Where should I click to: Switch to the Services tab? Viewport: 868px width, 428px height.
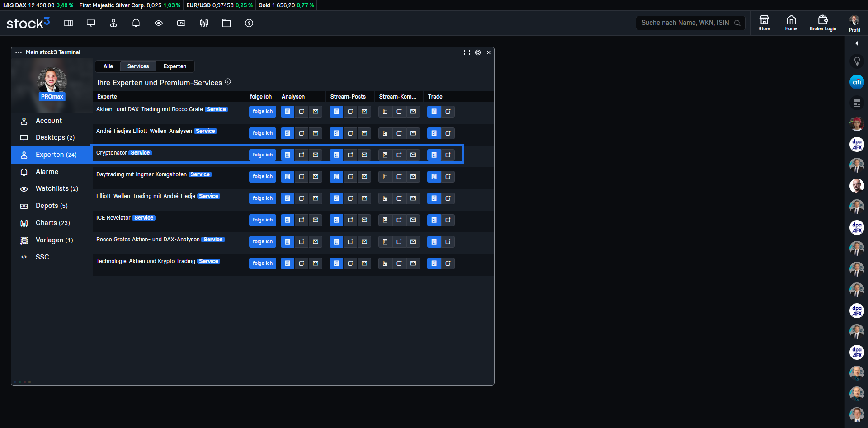138,66
